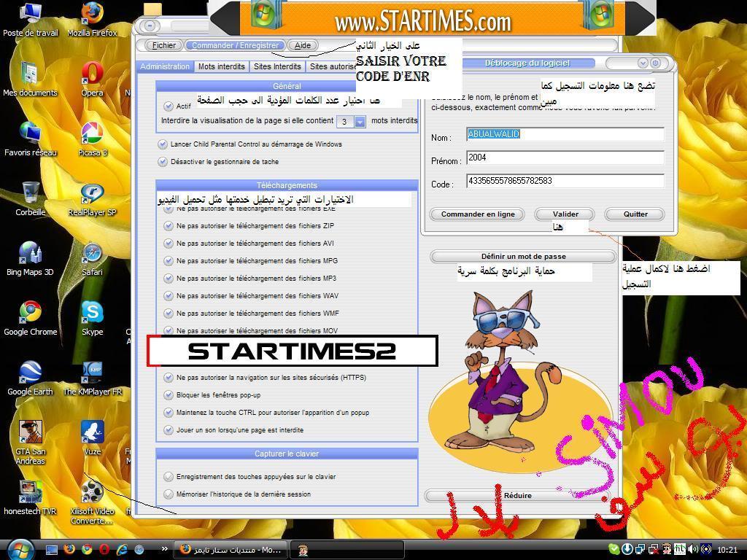Click the Code input field
747x560 pixels.
pos(565,181)
